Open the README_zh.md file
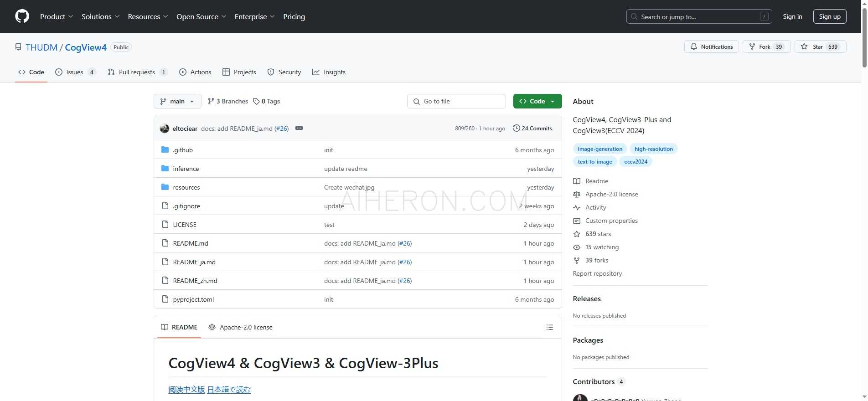Viewport: 868px width, 401px height. click(x=195, y=281)
